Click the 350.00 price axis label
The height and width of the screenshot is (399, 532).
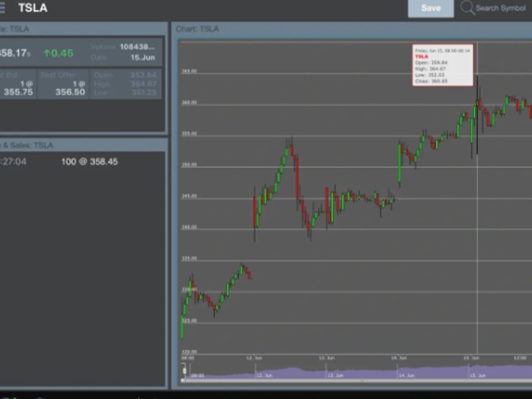[x=189, y=165]
